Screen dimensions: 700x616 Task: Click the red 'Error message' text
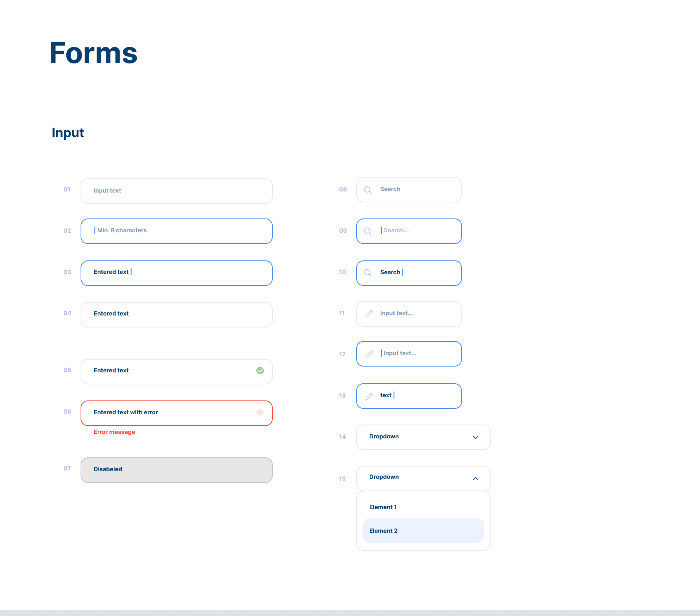coord(114,432)
